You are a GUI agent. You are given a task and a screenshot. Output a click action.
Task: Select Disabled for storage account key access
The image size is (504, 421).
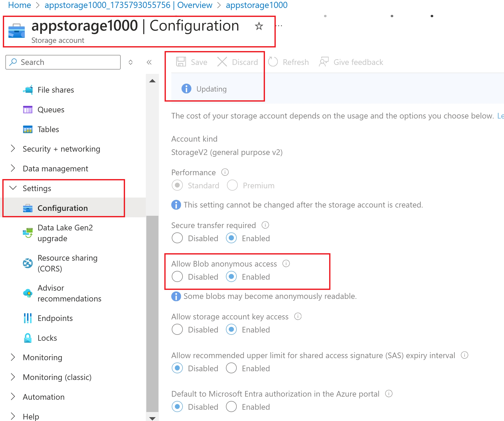(177, 329)
